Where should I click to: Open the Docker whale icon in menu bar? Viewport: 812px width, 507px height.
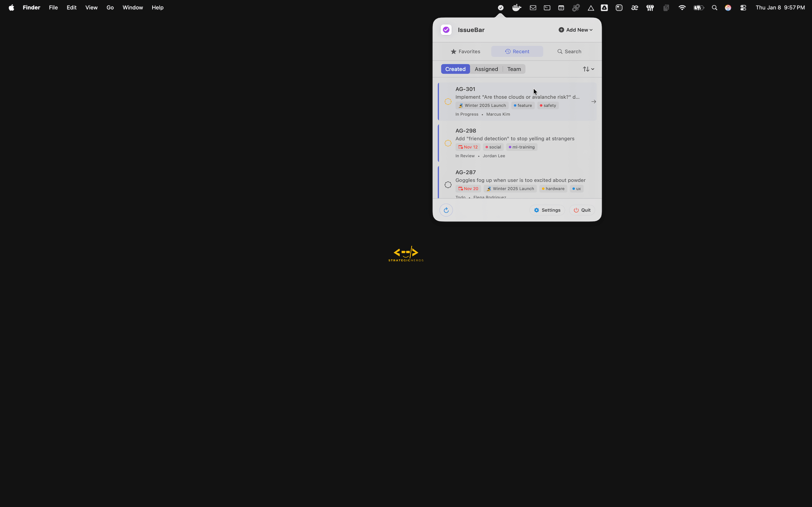(517, 7)
